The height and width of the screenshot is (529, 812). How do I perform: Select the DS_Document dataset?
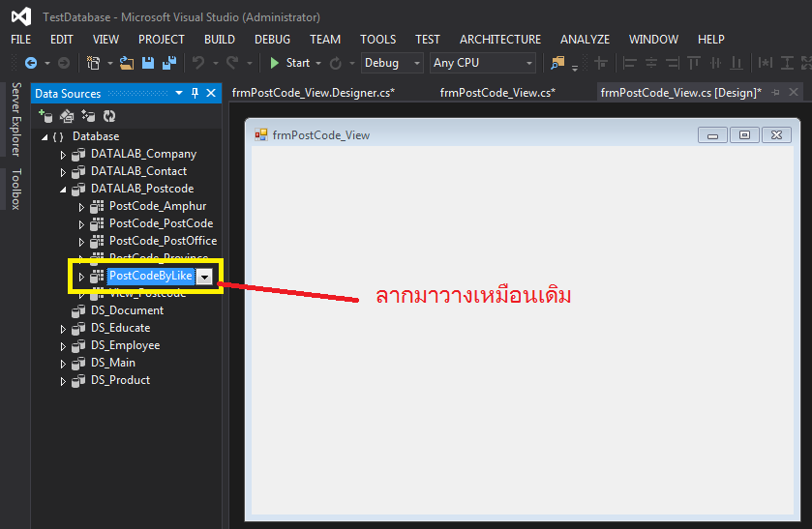coord(127,310)
